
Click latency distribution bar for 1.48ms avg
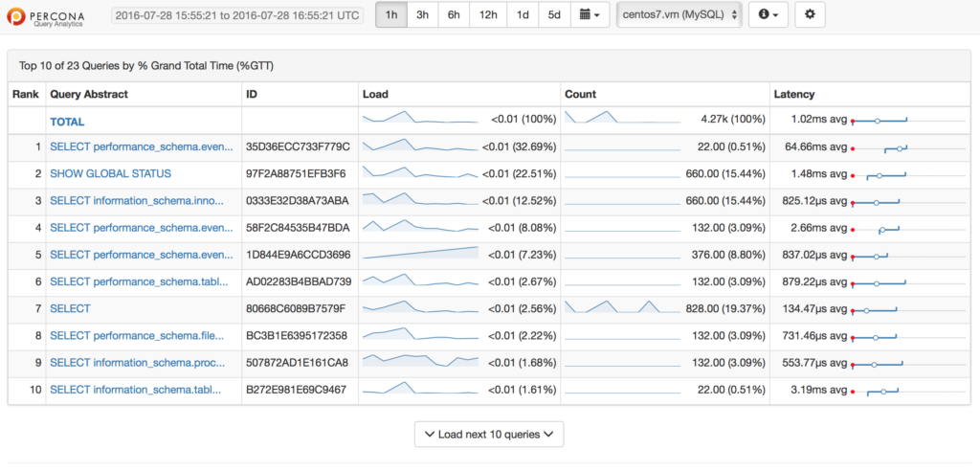click(909, 175)
